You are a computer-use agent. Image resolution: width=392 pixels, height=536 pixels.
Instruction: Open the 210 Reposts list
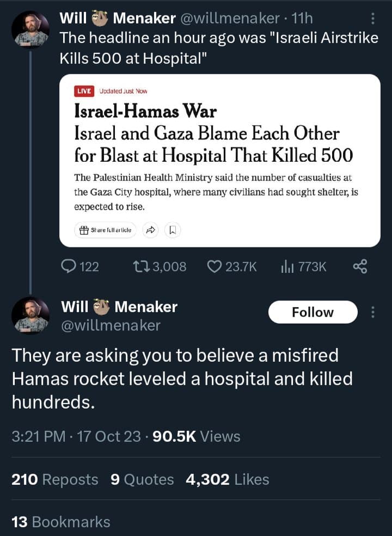[55, 479]
